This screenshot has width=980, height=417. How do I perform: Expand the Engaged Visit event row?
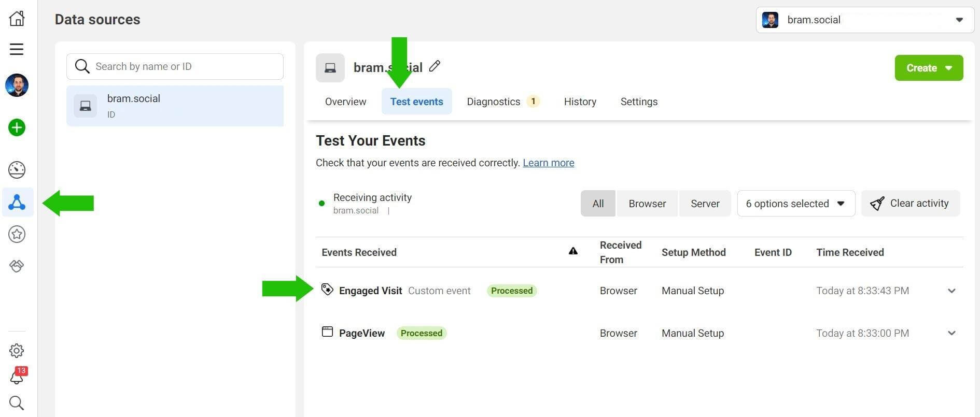[x=951, y=291]
